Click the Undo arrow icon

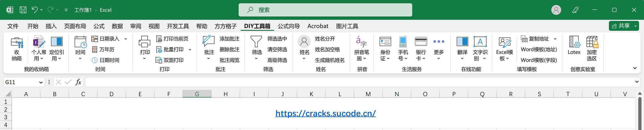35,10
